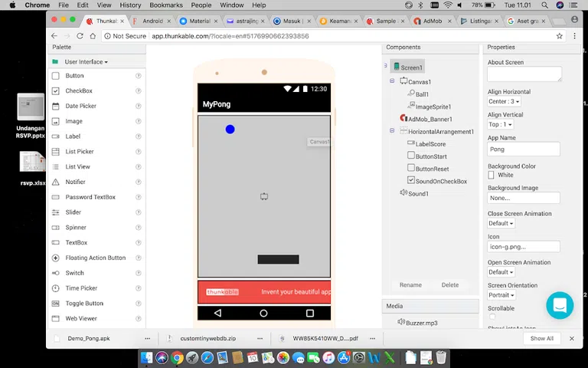Viewport: 588px width, 368px height.
Task: Collapse the Canvas1 tree node
Action: pyautogui.click(x=392, y=81)
